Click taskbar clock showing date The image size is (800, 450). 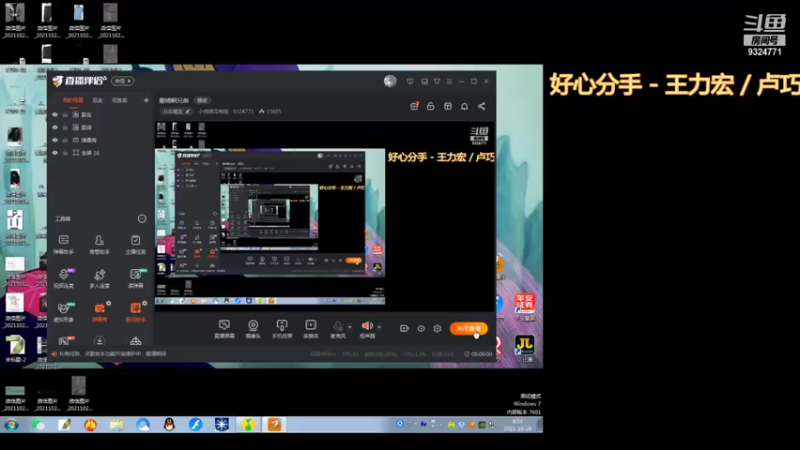tap(517, 425)
